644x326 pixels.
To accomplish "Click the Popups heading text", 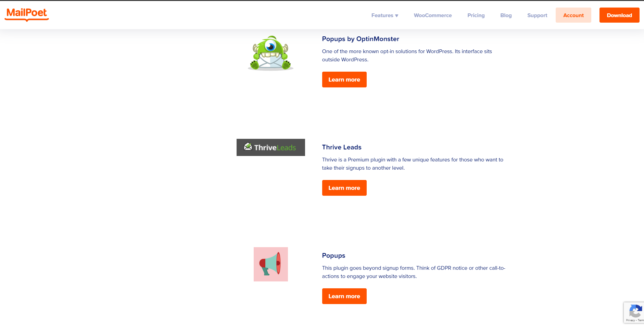I will coord(333,256).
